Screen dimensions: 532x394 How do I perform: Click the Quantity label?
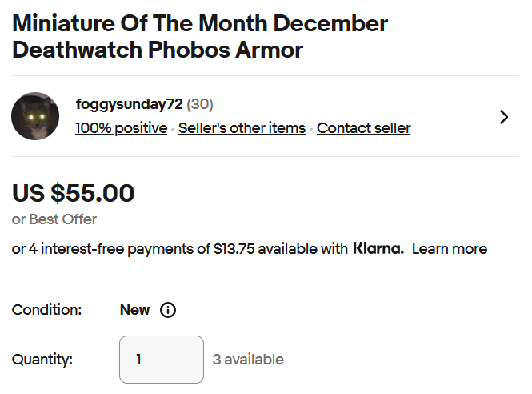[42, 360]
